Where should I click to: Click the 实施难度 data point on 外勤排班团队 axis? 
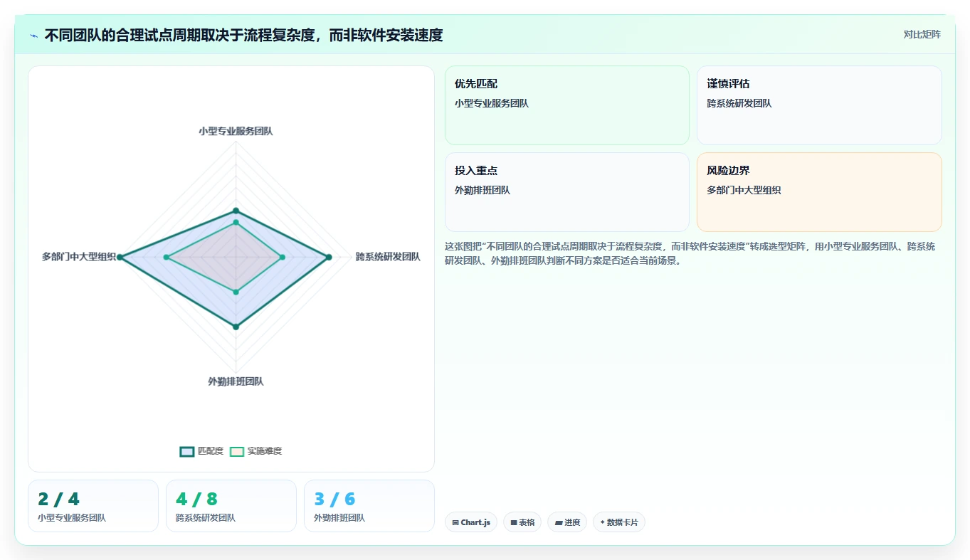coord(236,292)
